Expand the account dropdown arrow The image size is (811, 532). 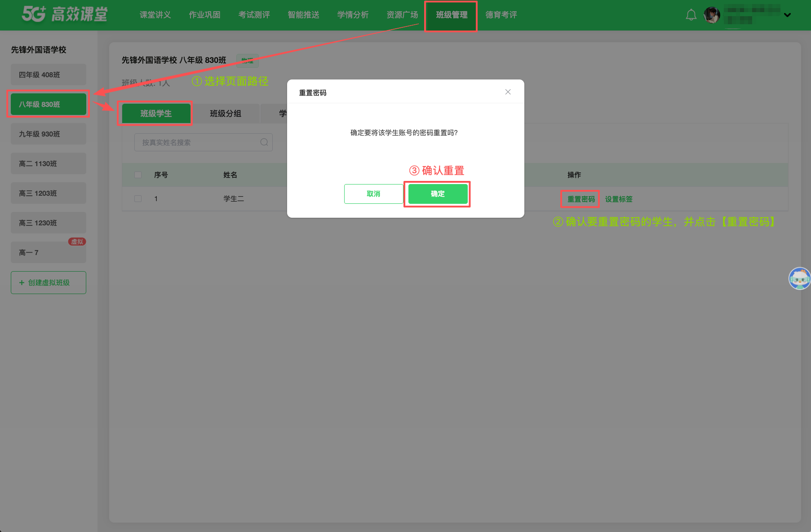(787, 15)
